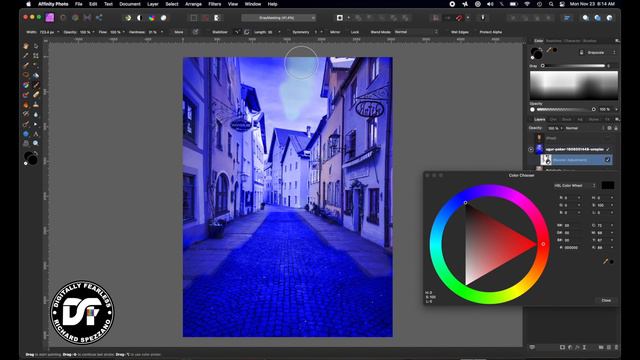Open the brush Hardness dropdown

(x=162, y=32)
